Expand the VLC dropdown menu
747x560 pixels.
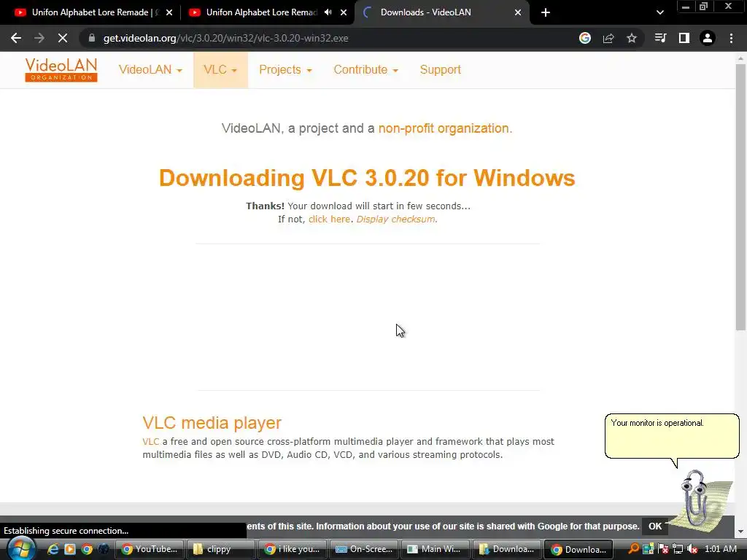(x=220, y=69)
